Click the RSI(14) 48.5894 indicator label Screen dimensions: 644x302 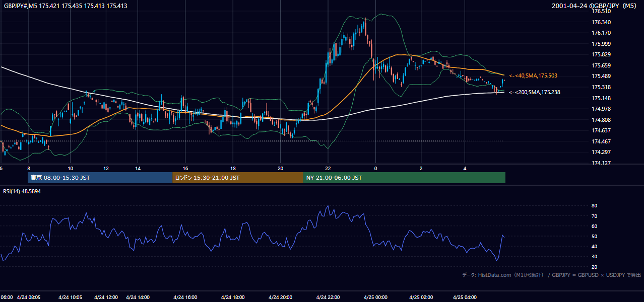pos(22,191)
